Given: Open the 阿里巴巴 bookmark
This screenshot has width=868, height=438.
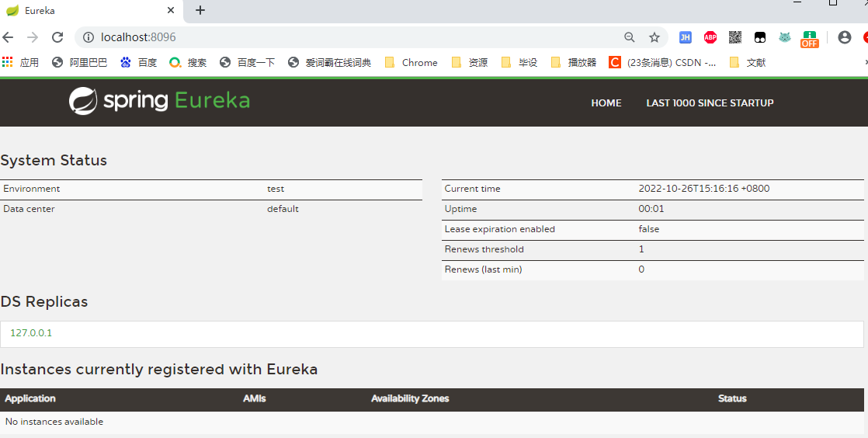Looking at the screenshot, I should pos(80,63).
